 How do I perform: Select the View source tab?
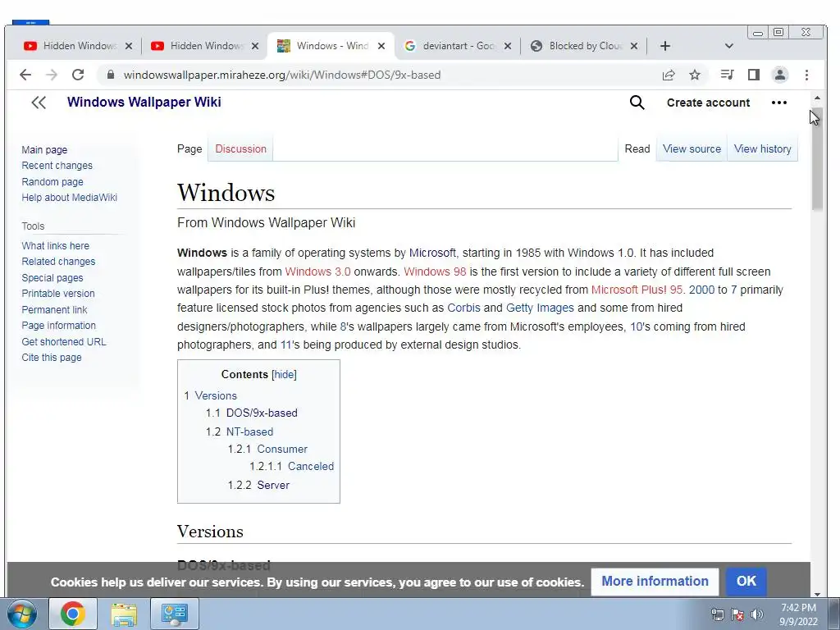(692, 149)
